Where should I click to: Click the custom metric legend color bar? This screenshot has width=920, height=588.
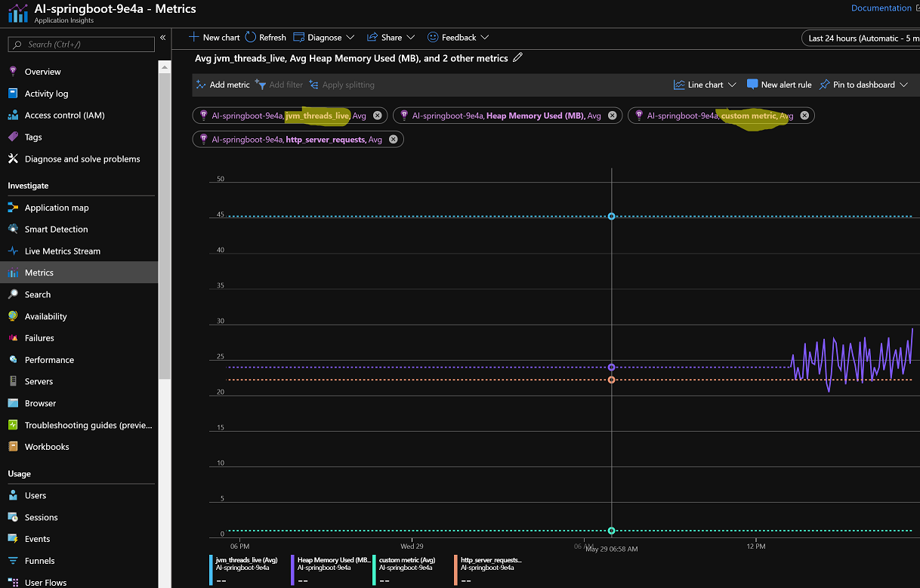coord(374,570)
